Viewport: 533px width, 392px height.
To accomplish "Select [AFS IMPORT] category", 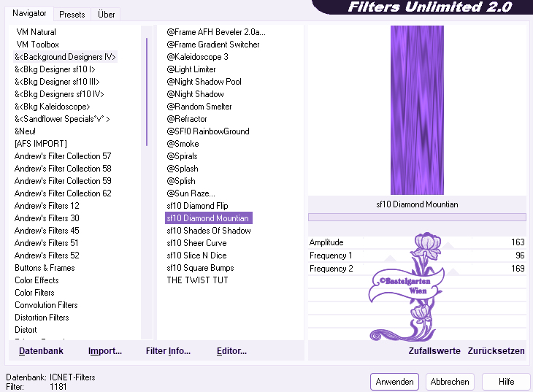I will 41,144.
